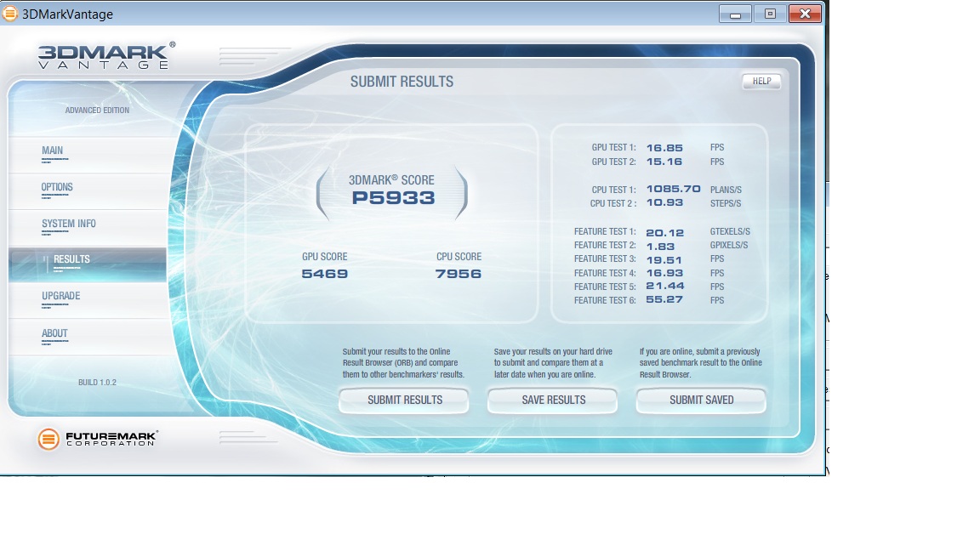Screen dimensions: 980x551
Task: Click the CPU Test 1 label
Action: (613, 190)
